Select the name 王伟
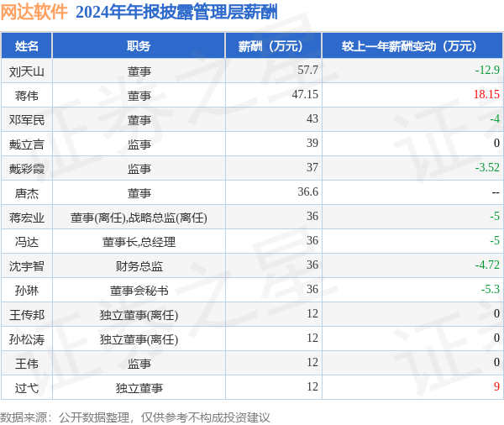 [26, 364]
